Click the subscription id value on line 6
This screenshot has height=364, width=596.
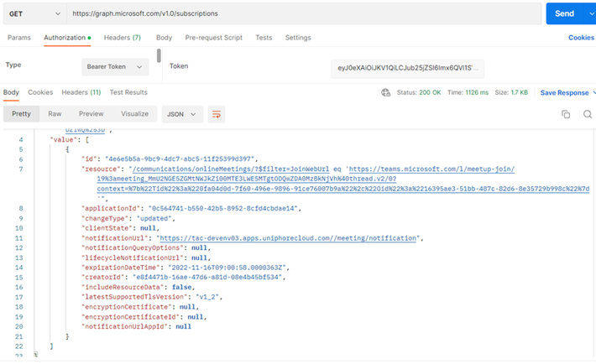[x=180, y=159]
